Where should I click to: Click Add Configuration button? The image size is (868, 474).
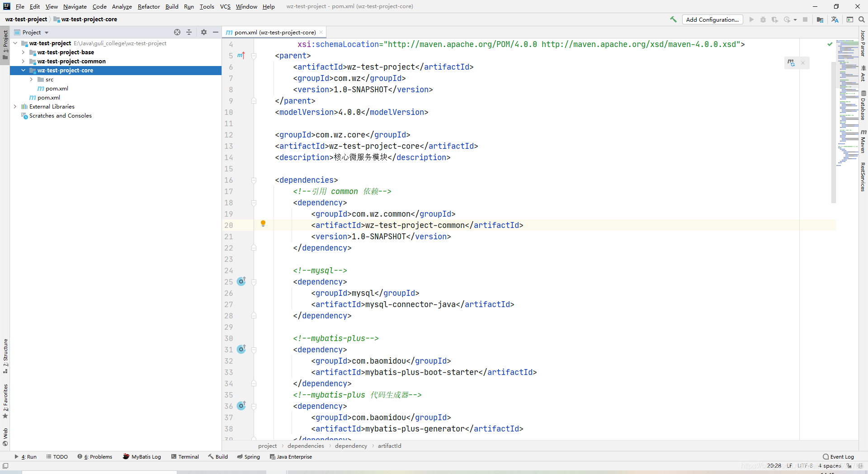coord(712,19)
